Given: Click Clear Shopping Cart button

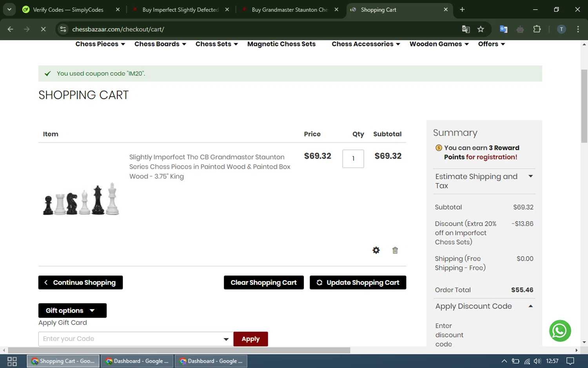Looking at the screenshot, I should point(264,282).
